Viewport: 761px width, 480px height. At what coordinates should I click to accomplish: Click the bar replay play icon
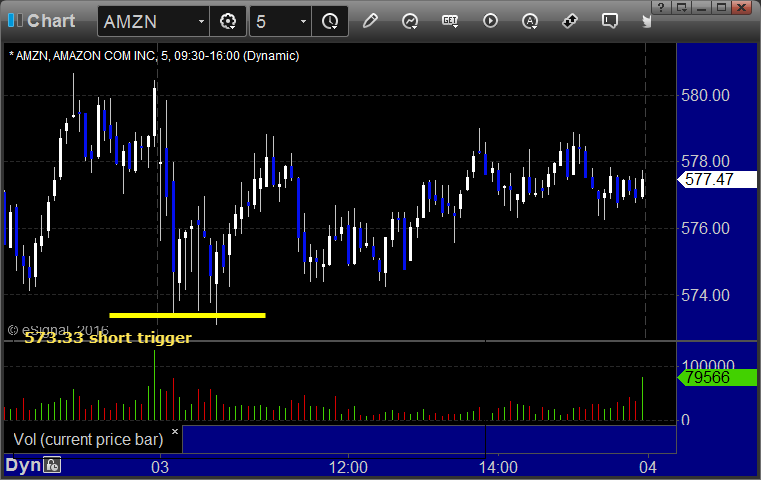pyautogui.click(x=490, y=21)
